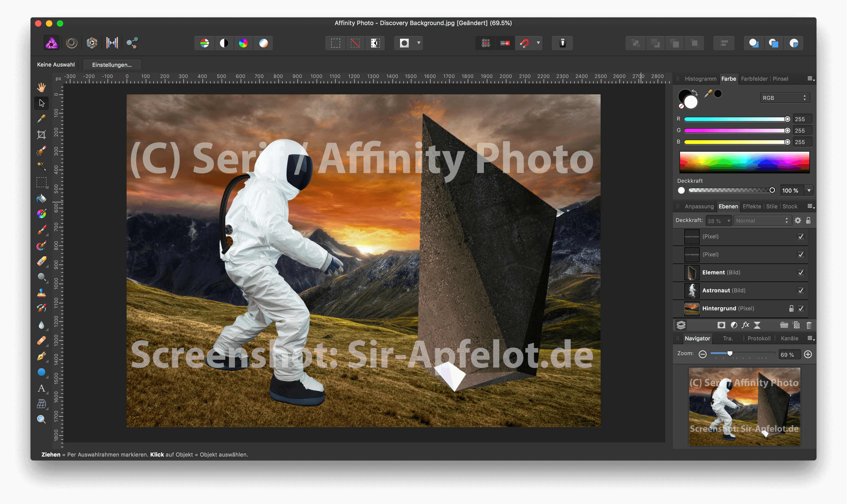The height and width of the screenshot is (504, 847).
Task: Click the navigator zoom in plus button
Action: point(808,355)
